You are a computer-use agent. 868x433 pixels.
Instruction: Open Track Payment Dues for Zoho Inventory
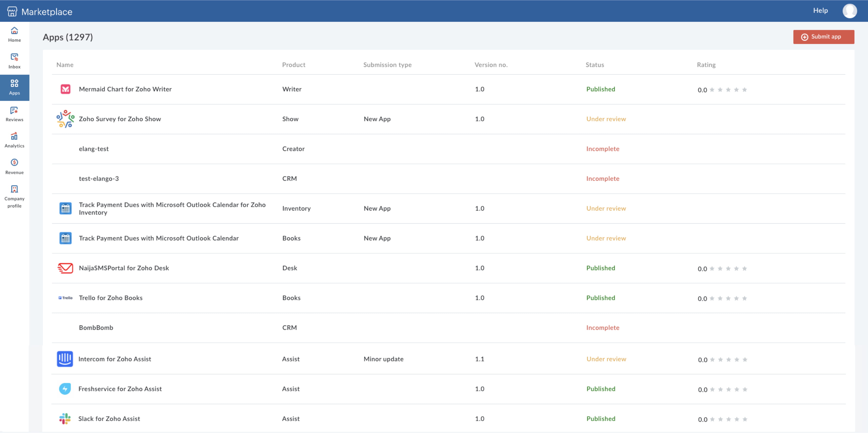click(x=172, y=208)
